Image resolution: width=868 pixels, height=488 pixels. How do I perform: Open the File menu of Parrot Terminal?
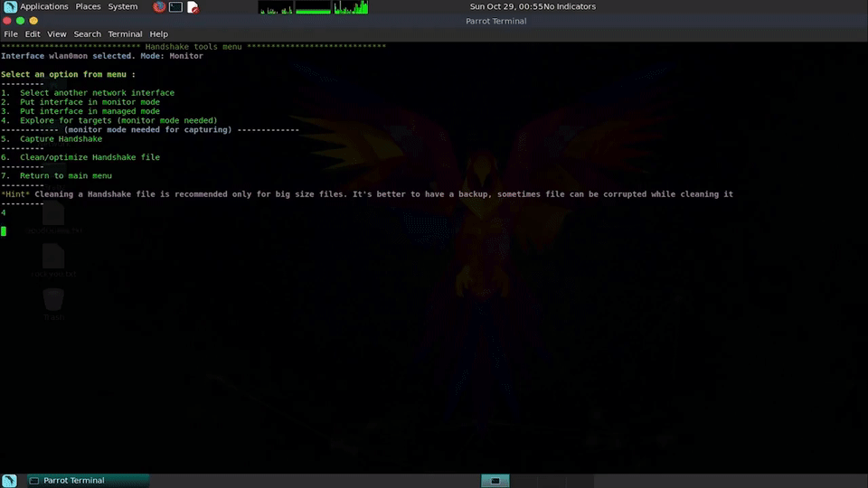click(11, 33)
